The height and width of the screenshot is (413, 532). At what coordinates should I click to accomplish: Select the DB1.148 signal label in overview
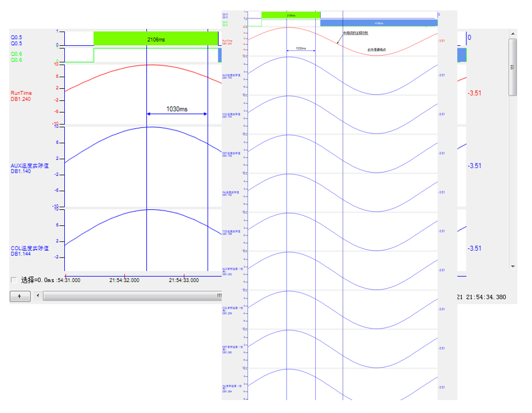pyautogui.click(x=231, y=154)
